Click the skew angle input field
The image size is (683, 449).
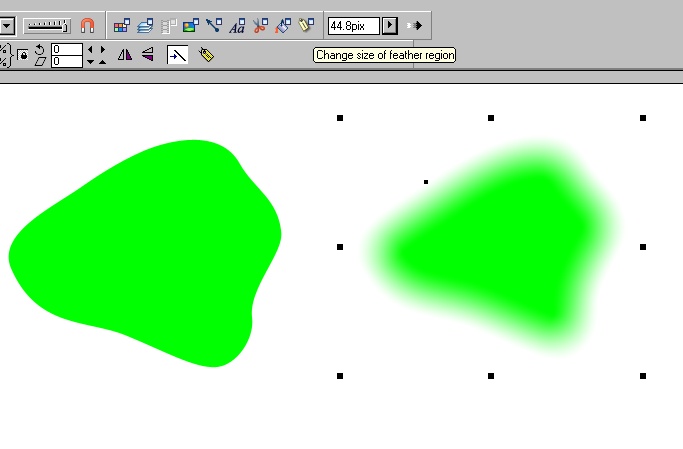coord(67,61)
